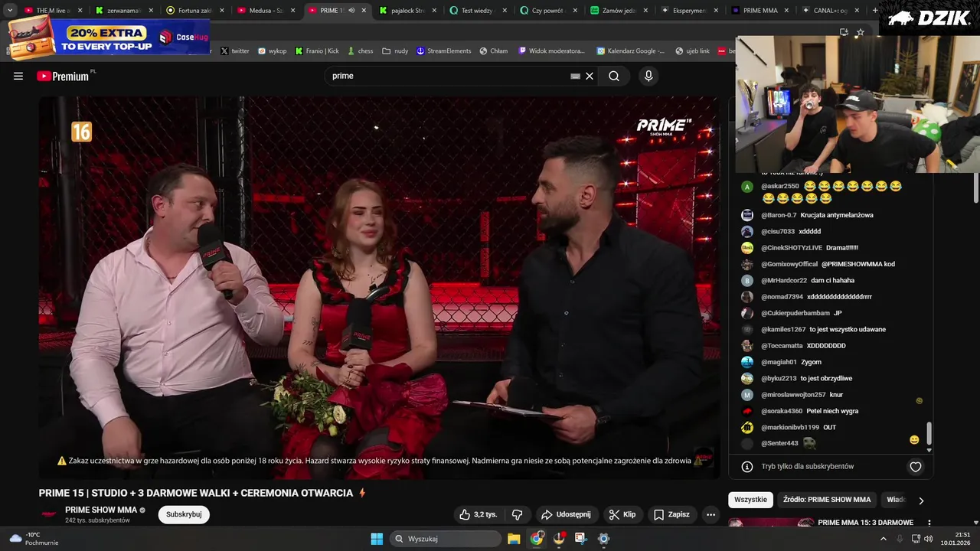
Task: Switch to the 'Medusa' tab
Action: (264, 11)
